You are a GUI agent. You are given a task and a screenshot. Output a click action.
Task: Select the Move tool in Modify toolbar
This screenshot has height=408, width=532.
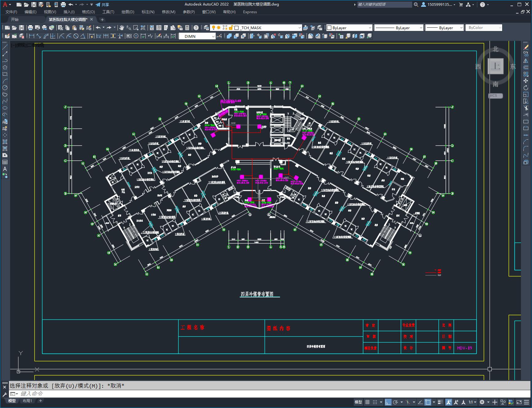(526, 81)
